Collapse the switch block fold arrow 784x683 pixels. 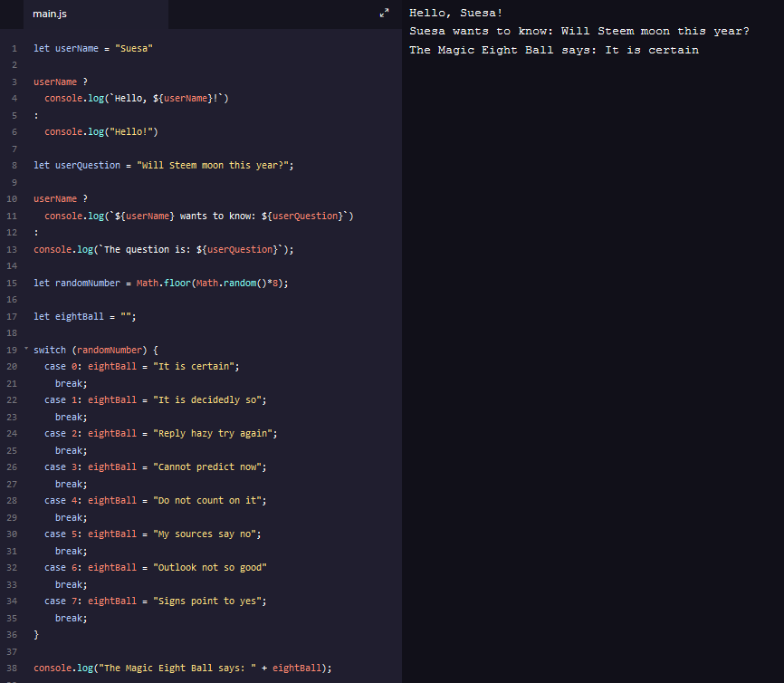(x=26, y=349)
